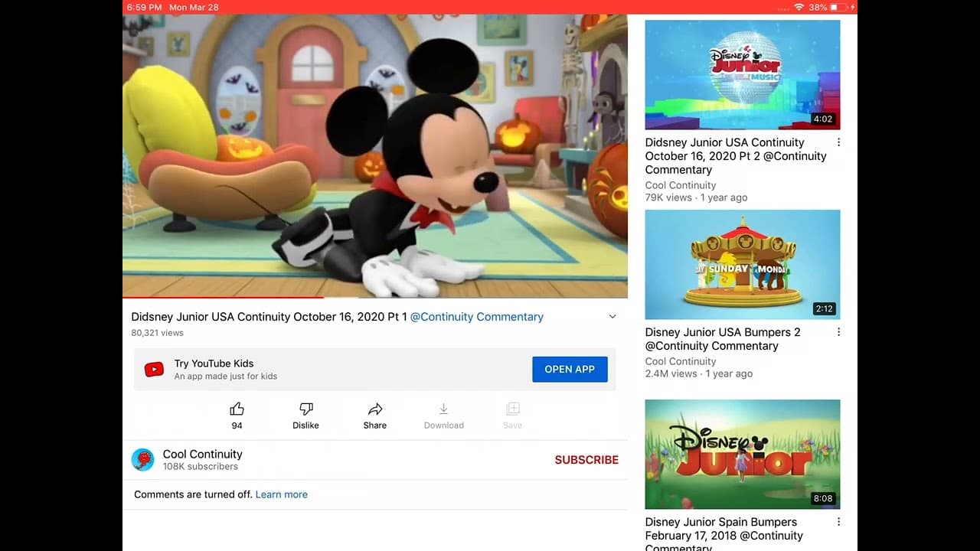Screen dimensions: 980x551
Task: Click 2.4M views · 1 year ago text
Action: (699, 373)
